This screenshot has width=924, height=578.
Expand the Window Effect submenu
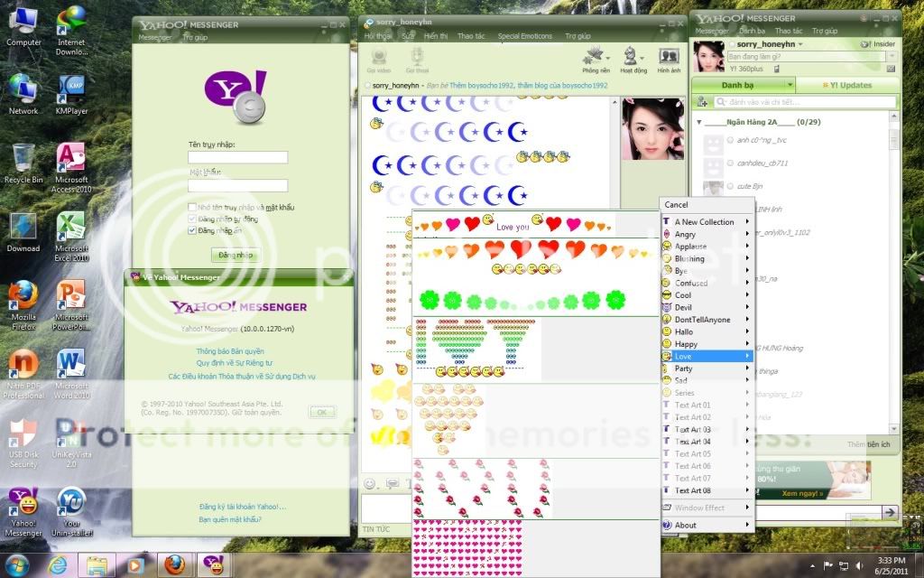point(707,508)
